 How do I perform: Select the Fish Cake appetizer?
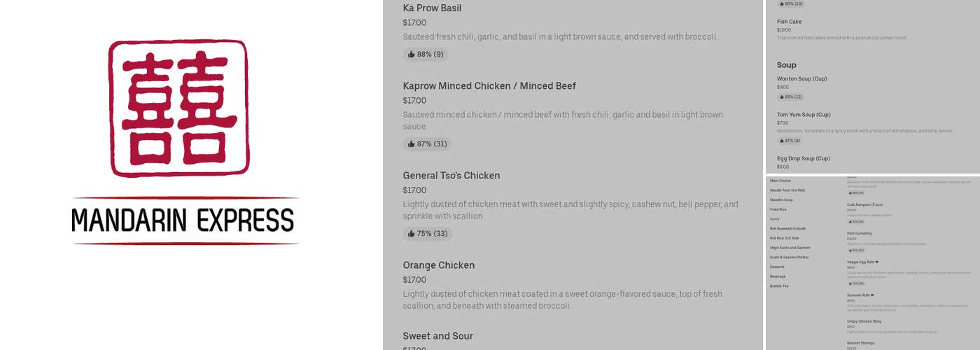pos(789,22)
